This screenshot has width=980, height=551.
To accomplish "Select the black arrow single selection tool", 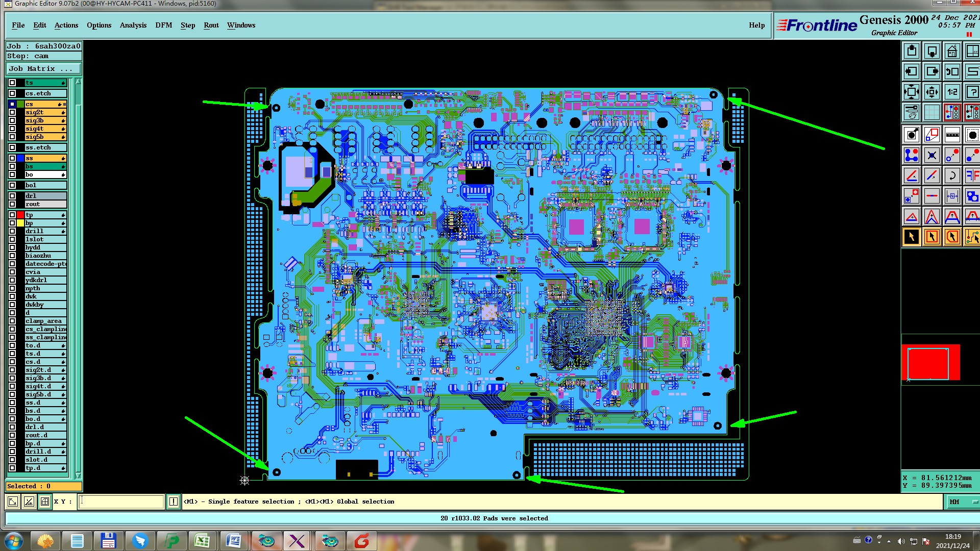I will pos(912,237).
